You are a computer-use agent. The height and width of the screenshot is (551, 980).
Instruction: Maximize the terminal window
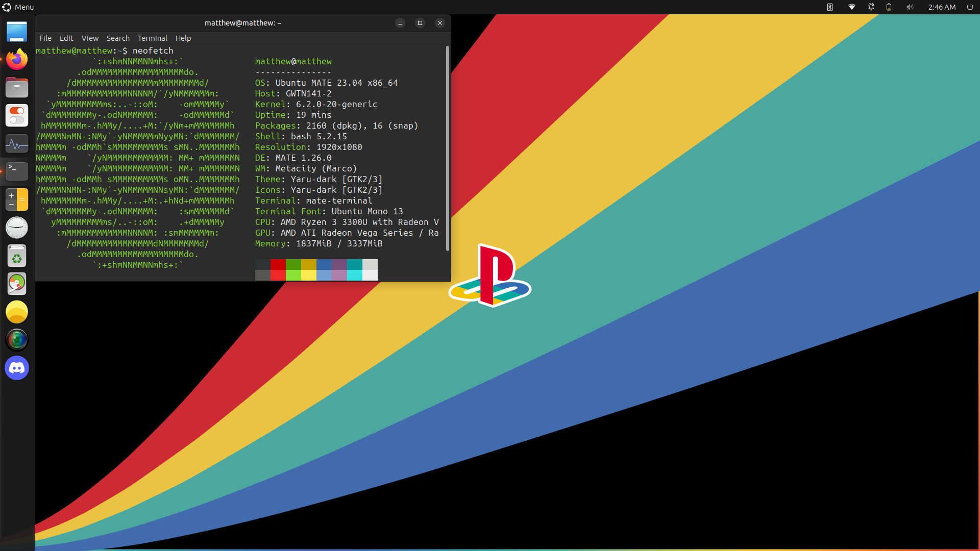[420, 23]
